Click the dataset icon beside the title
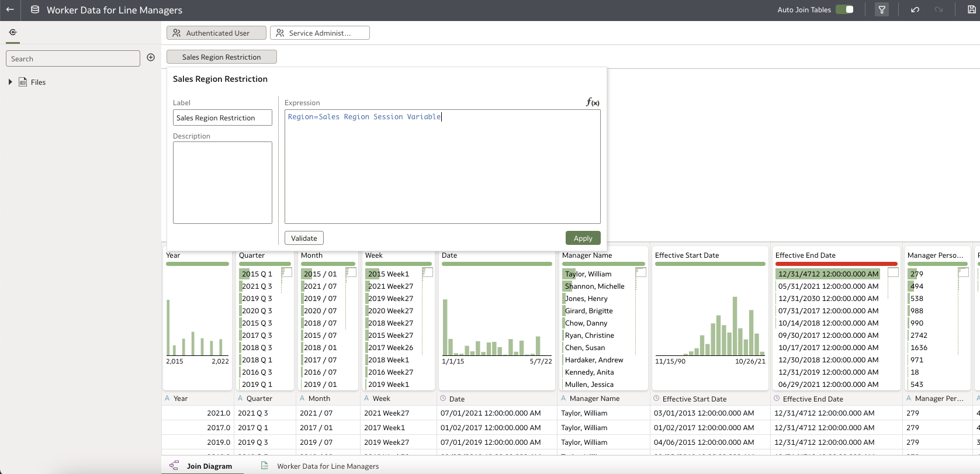Screen dimensions: 980x474 [x=35, y=10]
